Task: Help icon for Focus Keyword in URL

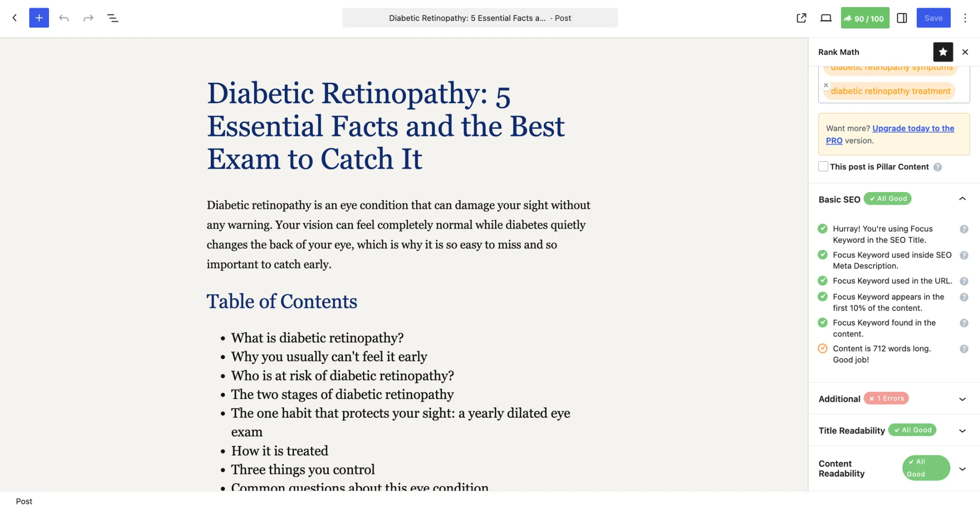Action: 964,281
